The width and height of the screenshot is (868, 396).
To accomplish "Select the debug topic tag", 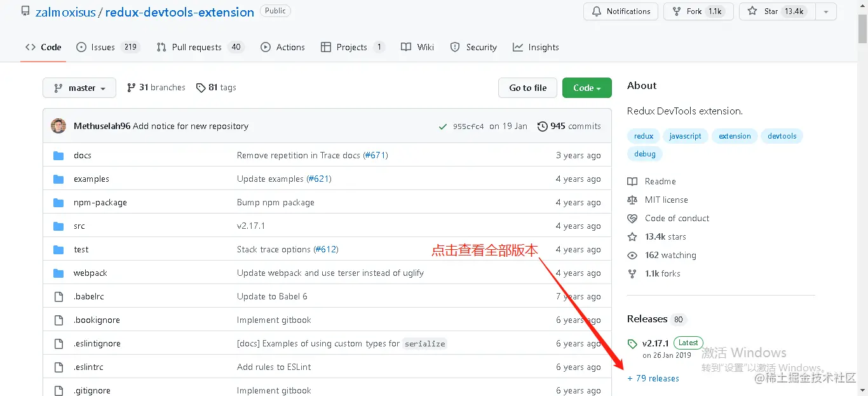I will (x=645, y=154).
